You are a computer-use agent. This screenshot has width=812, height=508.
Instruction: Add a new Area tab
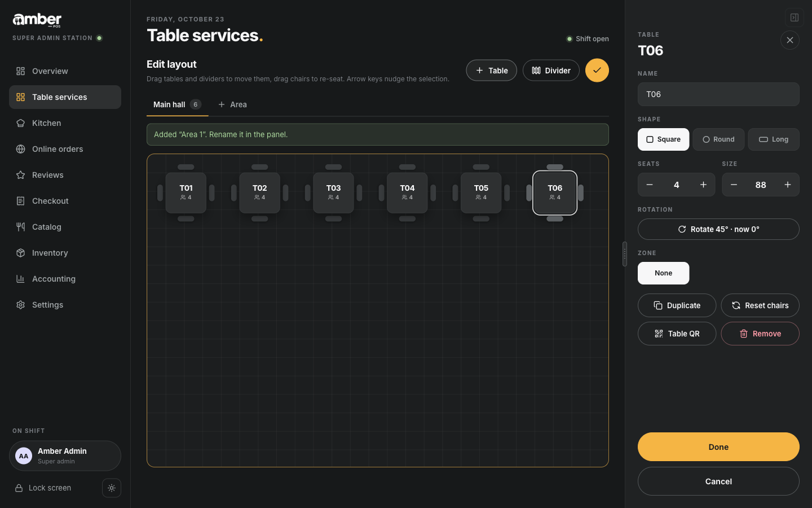pos(232,105)
